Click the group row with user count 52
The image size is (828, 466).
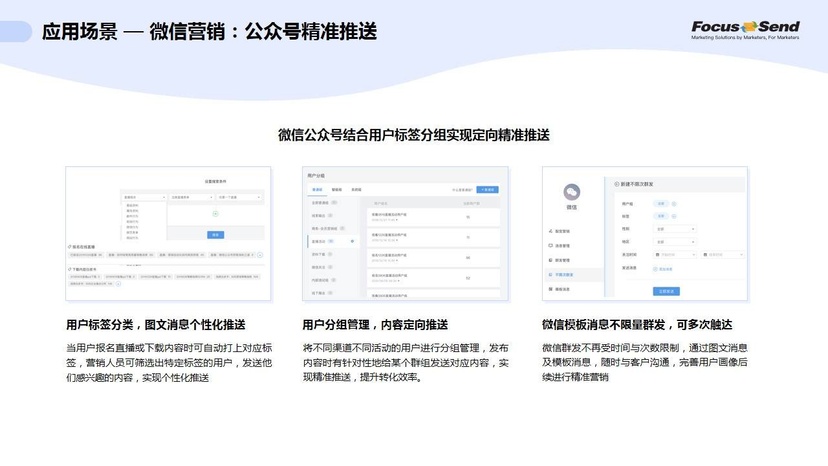[x=434, y=278]
